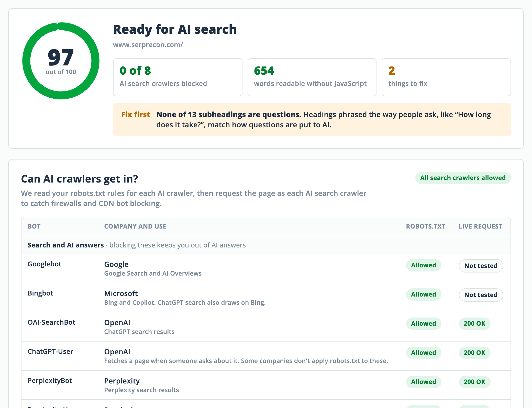
Task: Open the www.serprecon.com/ URL text
Action: tap(148, 45)
